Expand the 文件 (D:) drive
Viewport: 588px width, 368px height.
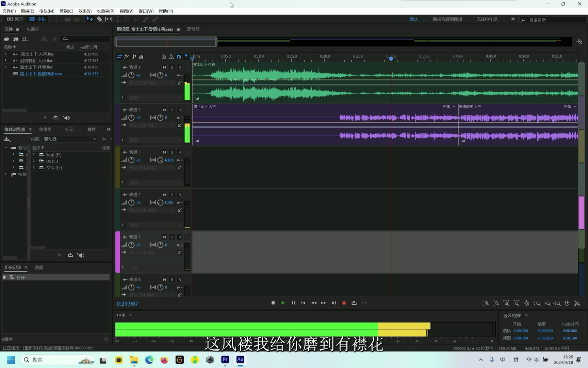point(34,168)
